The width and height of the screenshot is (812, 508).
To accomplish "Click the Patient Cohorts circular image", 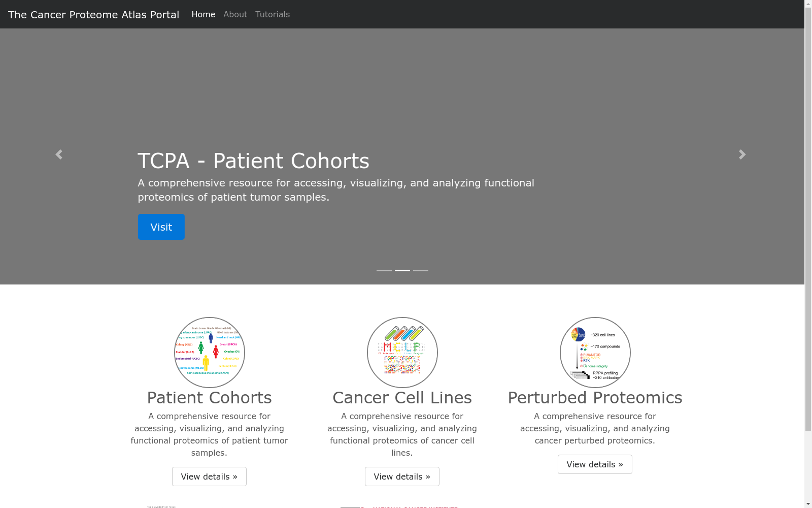I will (x=209, y=353).
